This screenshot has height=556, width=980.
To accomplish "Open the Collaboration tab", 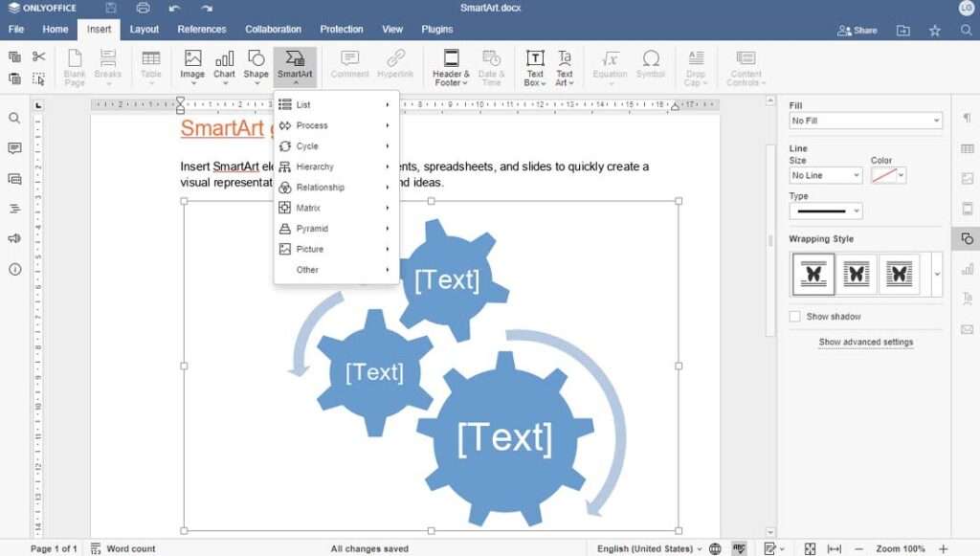I will tap(273, 30).
